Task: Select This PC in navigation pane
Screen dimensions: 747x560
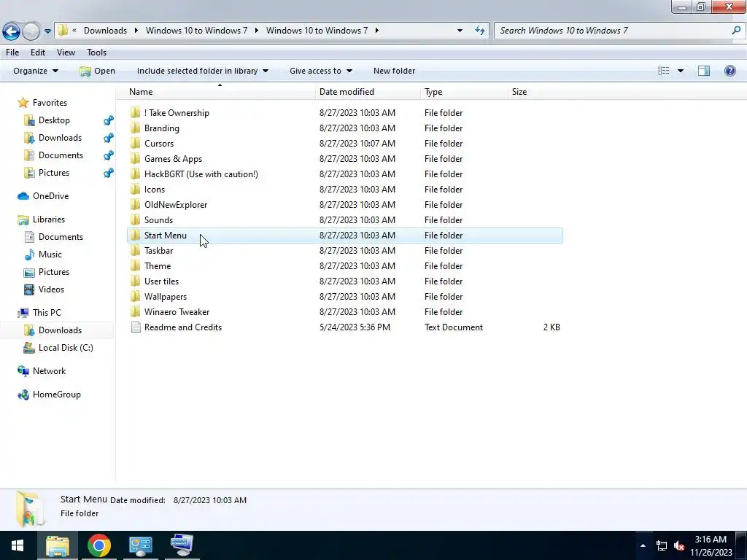Action: coord(47,313)
